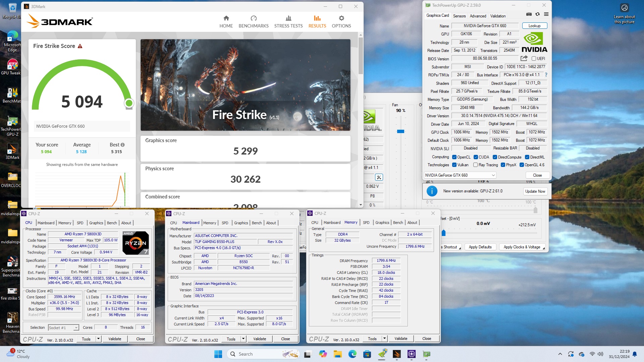Click the Fire Strike Score warning triangle
This screenshot has width=644, height=362.
[x=80, y=46]
